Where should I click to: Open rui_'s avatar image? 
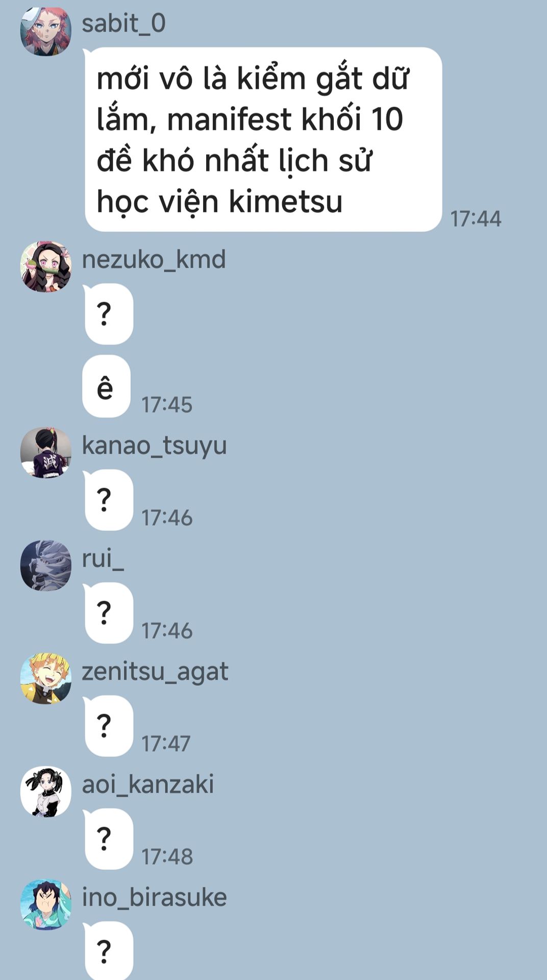click(x=46, y=566)
